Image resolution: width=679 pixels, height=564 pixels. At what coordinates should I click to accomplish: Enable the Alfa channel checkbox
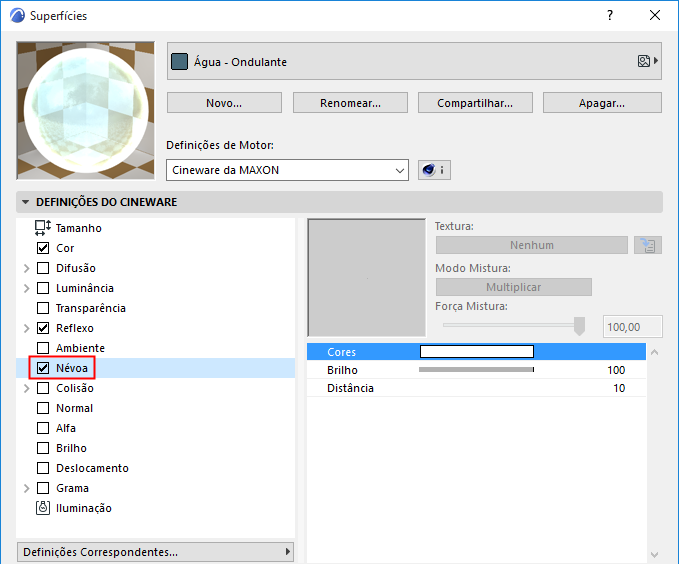coord(43,428)
